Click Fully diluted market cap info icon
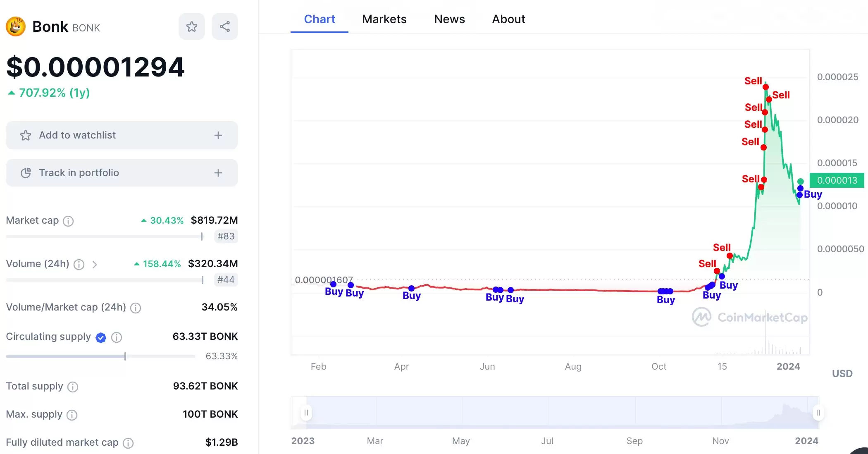The height and width of the screenshot is (454, 868). point(128,443)
